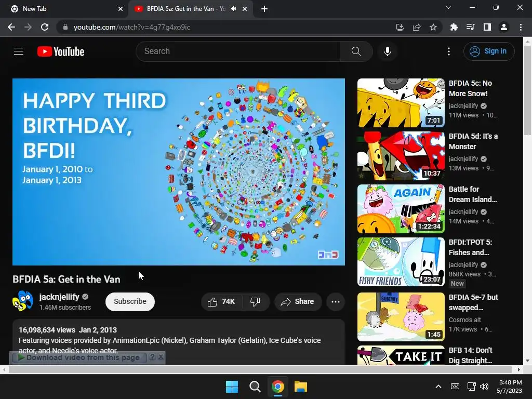This screenshot has height=399, width=532.
Task: Open clock showing 3:48 PM
Action: coord(510,387)
